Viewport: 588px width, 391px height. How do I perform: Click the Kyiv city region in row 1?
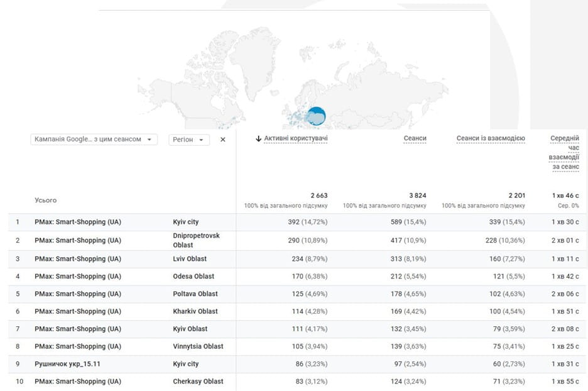tap(185, 222)
